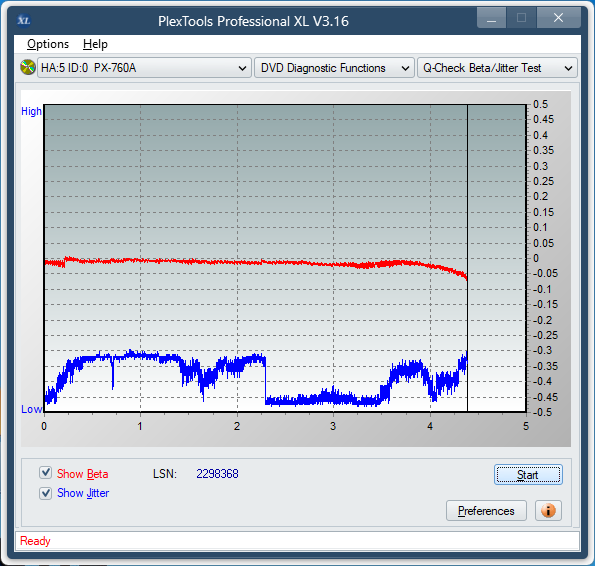Click the XL application logo in title bar
Screen dimensions: 595x566
pos(24,20)
